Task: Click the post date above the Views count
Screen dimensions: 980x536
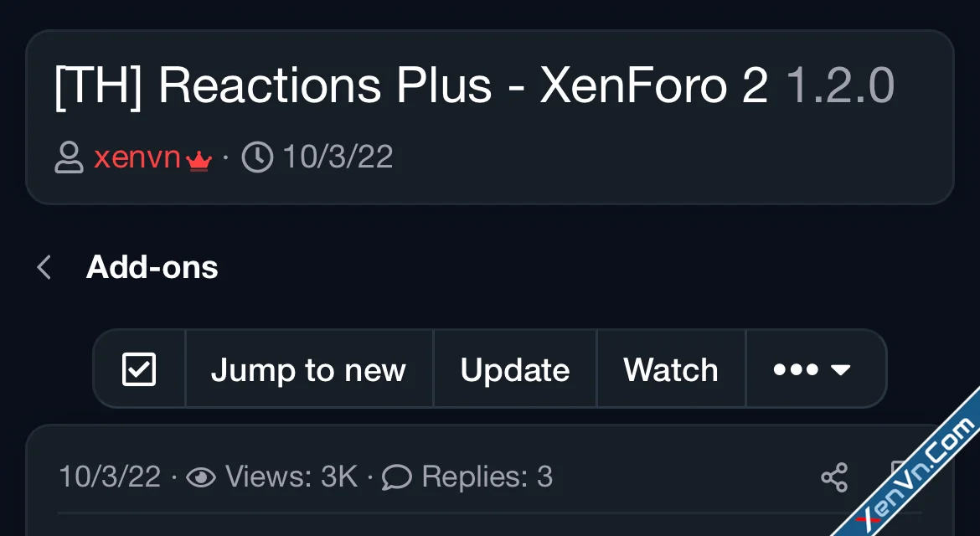Action: (110, 477)
